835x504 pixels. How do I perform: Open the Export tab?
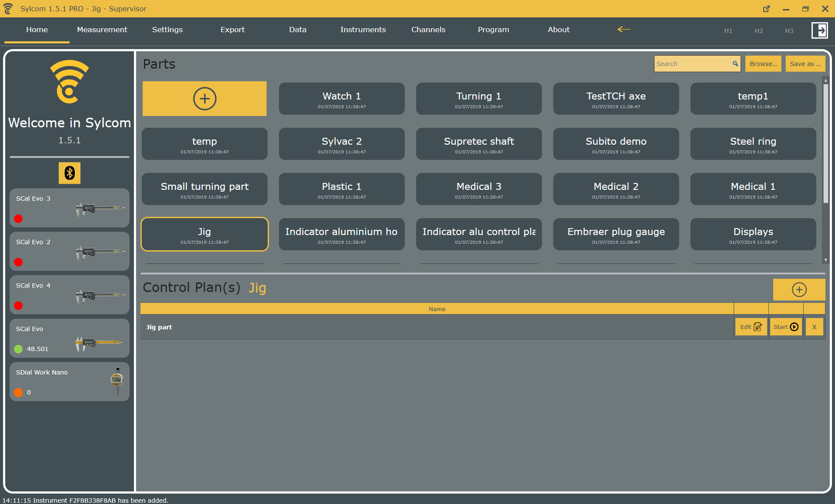tap(233, 30)
